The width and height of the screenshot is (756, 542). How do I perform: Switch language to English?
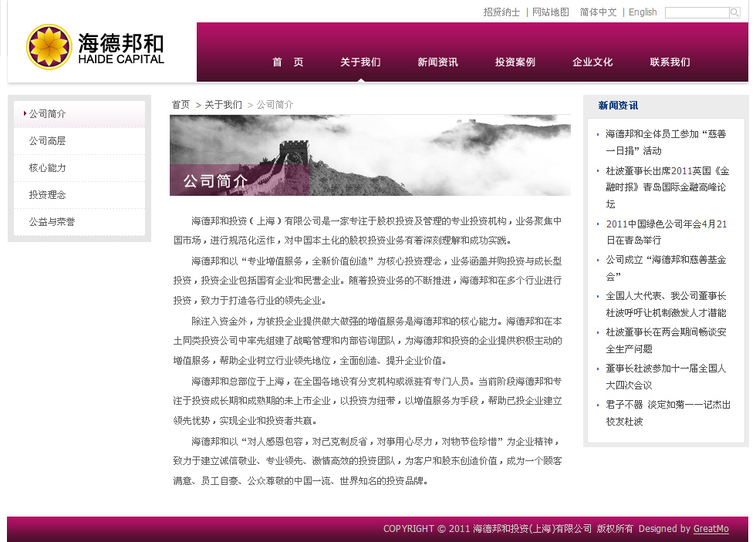pyautogui.click(x=643, y=12)
